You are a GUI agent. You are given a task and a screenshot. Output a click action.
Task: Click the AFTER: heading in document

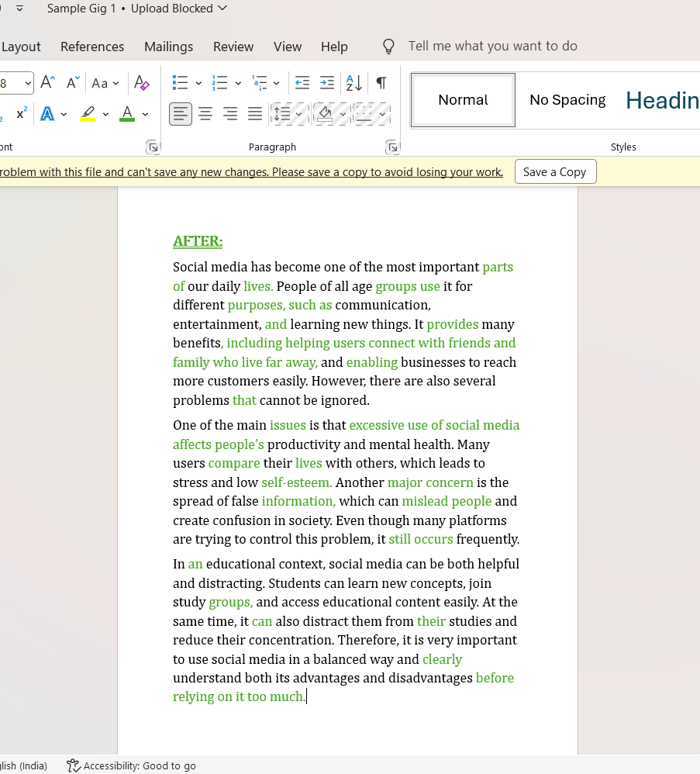pos(198,241)
